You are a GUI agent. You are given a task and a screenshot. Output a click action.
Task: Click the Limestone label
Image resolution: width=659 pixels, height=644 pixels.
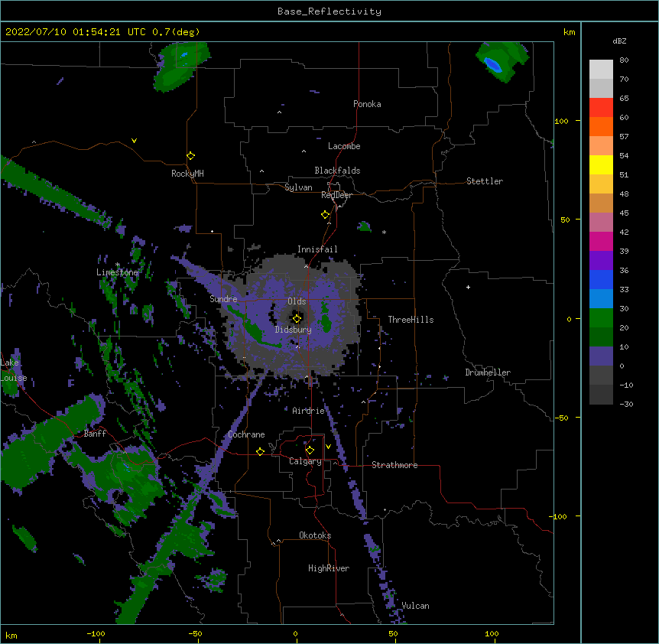pyautogui.click(x=117, y=272)
